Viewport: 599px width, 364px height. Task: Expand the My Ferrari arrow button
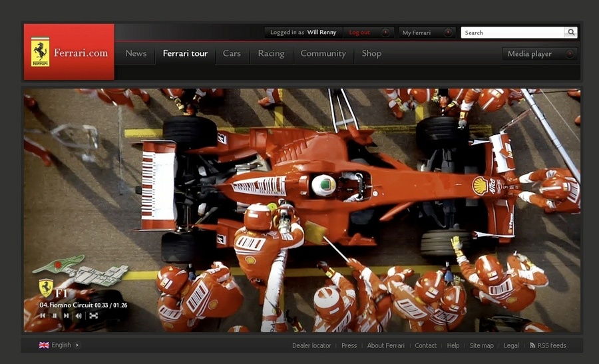tap(448, 32)
